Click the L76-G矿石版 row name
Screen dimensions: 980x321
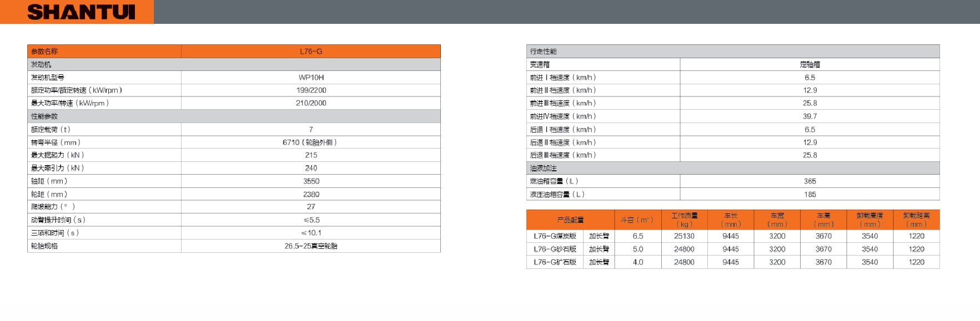tap(555, 262)
